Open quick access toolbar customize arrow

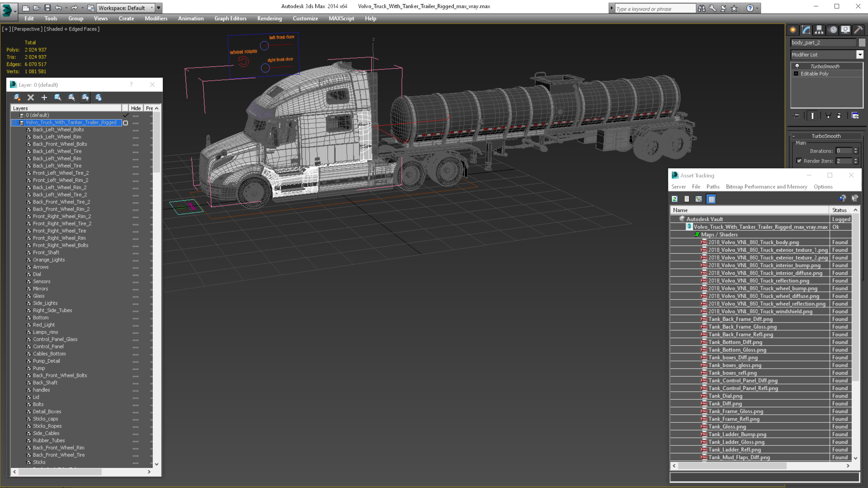pyautogui.click(x=158, y=8)
